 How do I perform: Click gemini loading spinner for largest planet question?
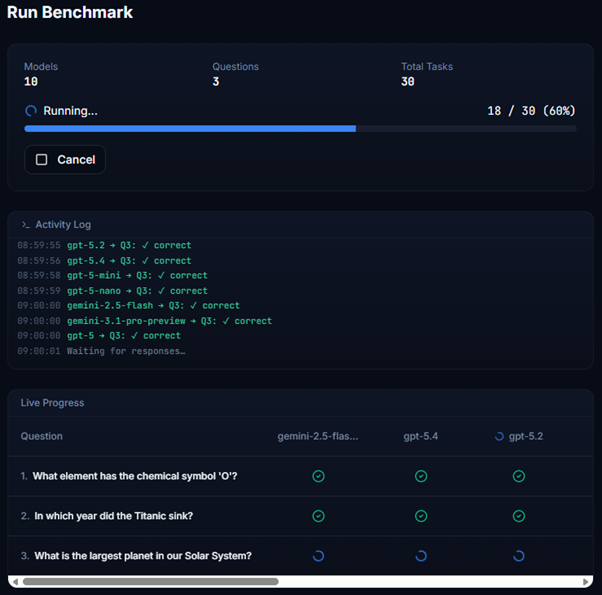[x=318, y=556]
